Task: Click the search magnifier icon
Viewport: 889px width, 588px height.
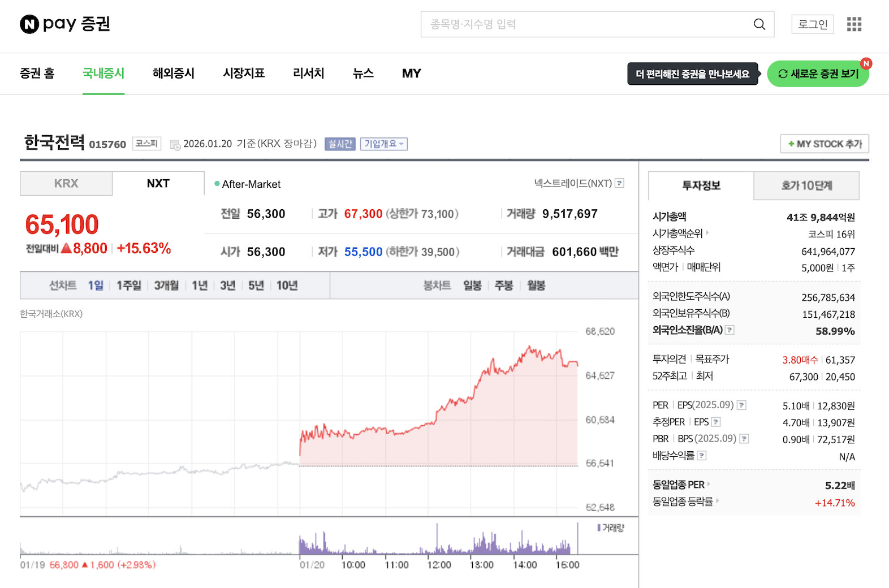Action: click(x=759, y=24)
